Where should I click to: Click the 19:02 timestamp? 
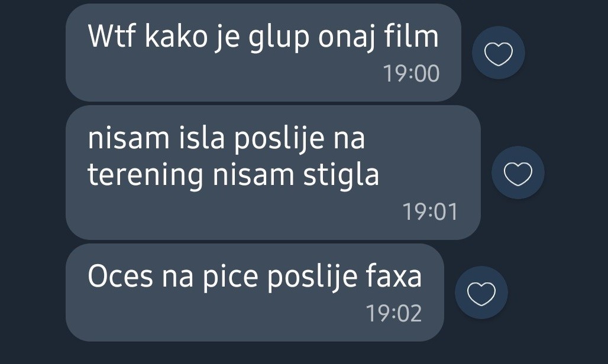pyautogui.click(x=394, y=313)
